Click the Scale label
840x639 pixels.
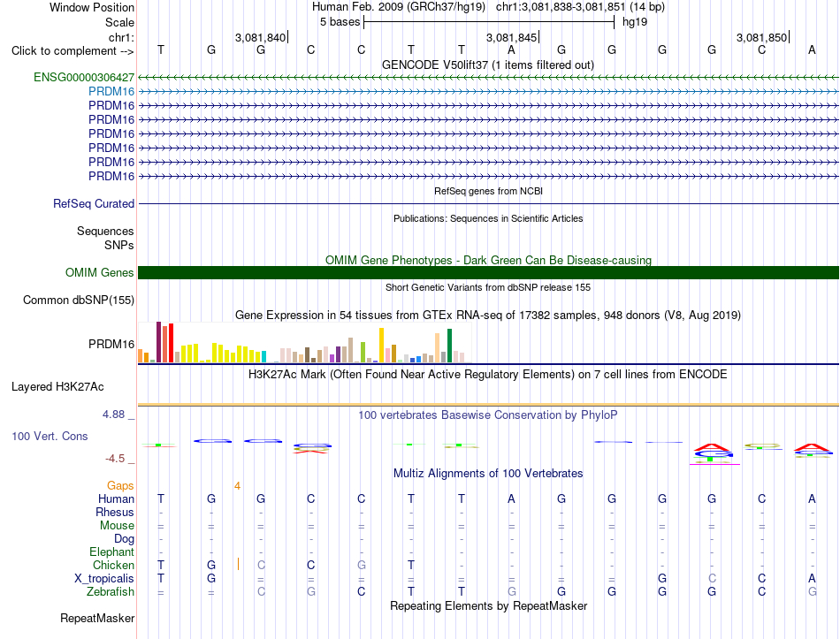tap(119, 22)
